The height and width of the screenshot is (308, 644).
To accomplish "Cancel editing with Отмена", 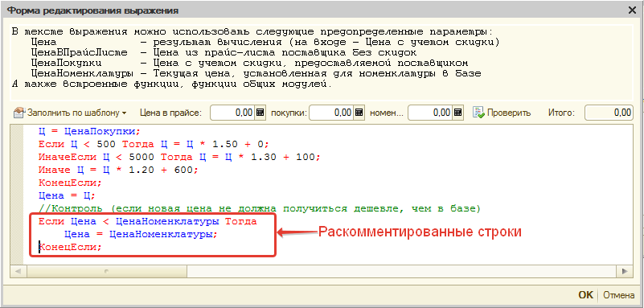I will tap(619, 295).
